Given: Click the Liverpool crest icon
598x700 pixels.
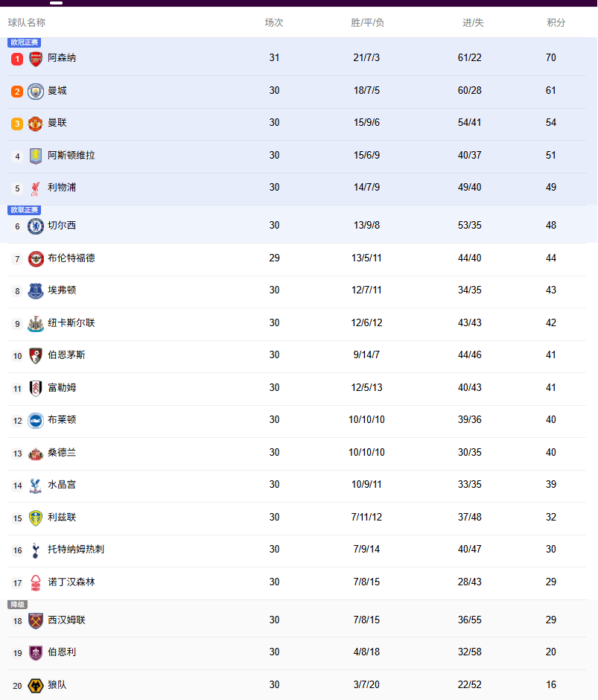Looking at the screenshot, I should [36, 188].
